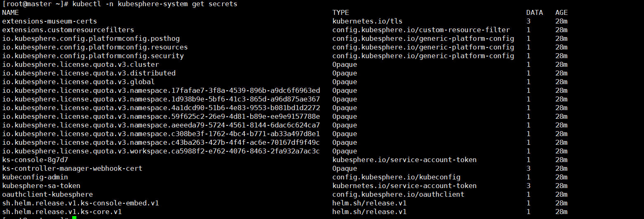Image resolution: width=644 pixels, height=219 pixels.
Task: Click the kubectl get secrets command line
Action: 120,4
